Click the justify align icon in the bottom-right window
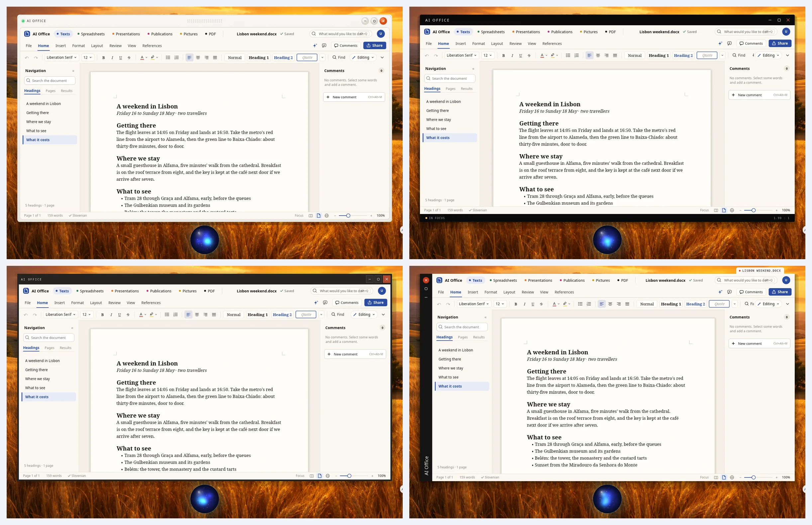The image size is (812, 525). coord(627,304)
